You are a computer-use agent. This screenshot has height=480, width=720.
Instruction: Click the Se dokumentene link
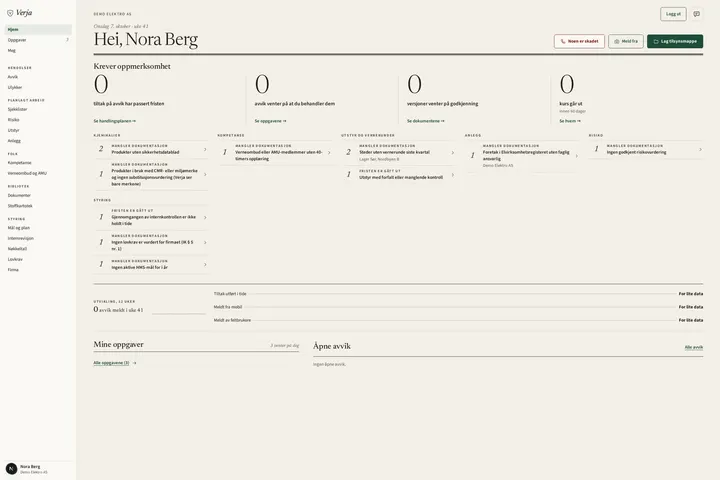[426, 121]
